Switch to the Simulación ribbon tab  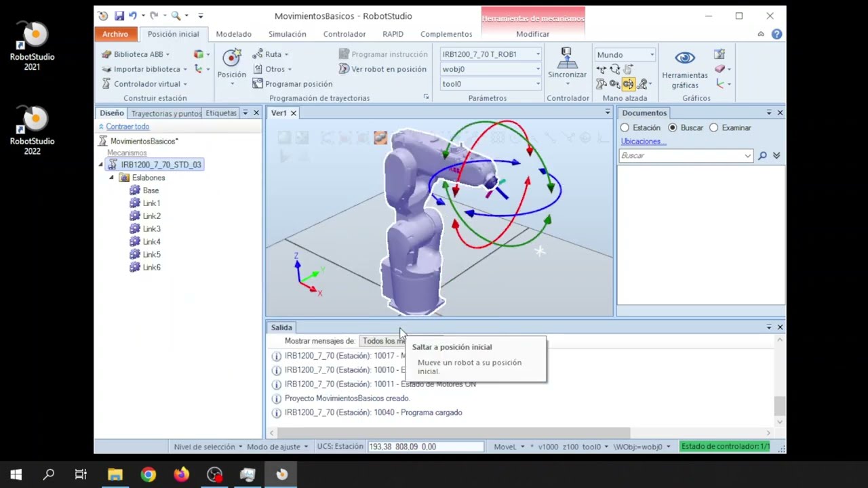click(x=287, y=34)
